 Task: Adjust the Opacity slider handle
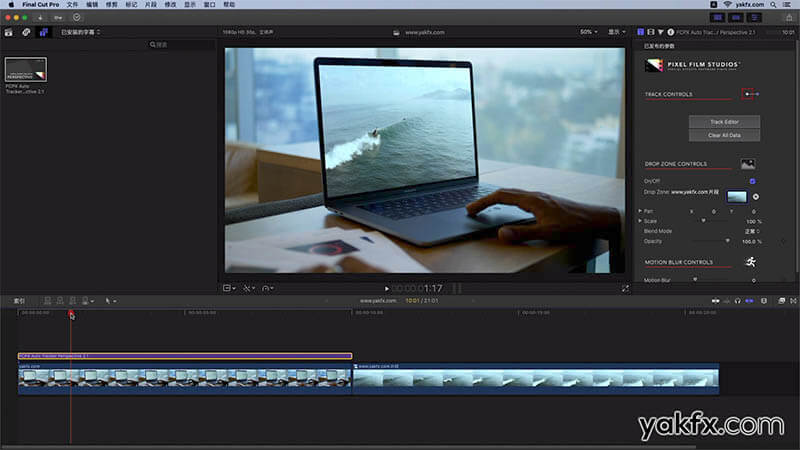click(x=728, y=241)
